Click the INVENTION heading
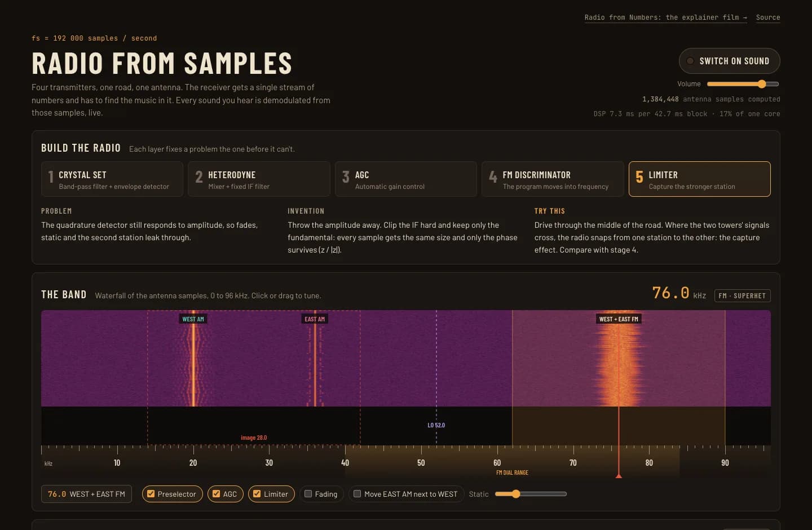 pyautogui.click(x=306, y=211)
